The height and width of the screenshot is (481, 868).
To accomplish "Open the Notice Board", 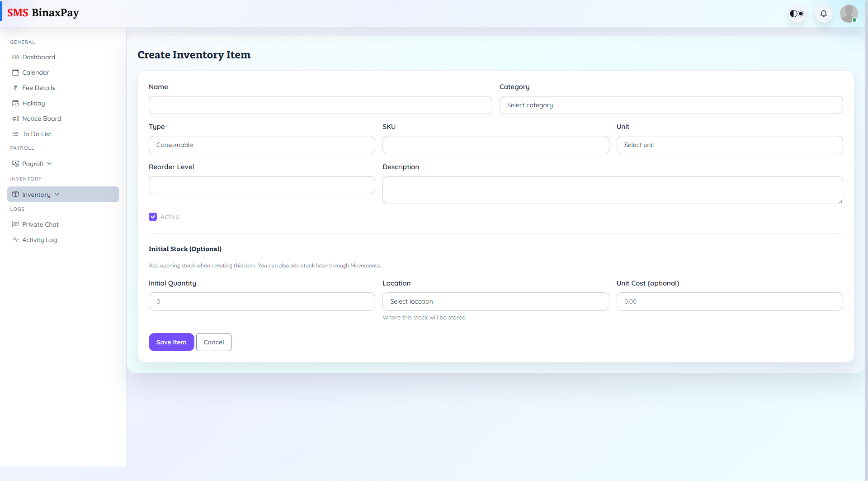I will point(42,119).
